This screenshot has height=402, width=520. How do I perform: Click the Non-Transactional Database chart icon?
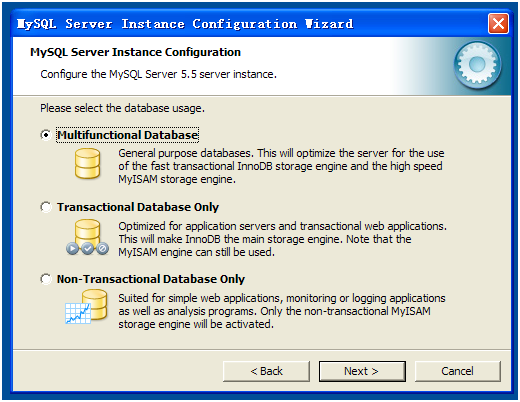click(x=86, y=307)
